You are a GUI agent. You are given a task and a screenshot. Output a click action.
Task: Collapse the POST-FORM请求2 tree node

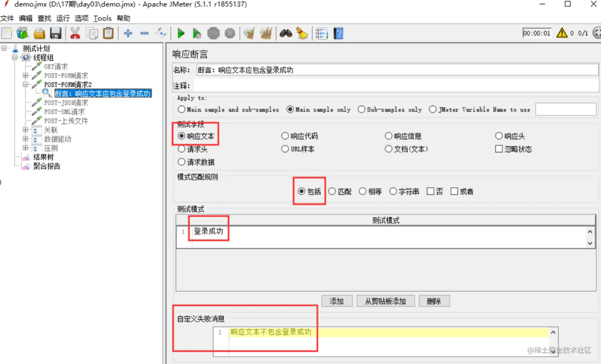click(25, 84)
